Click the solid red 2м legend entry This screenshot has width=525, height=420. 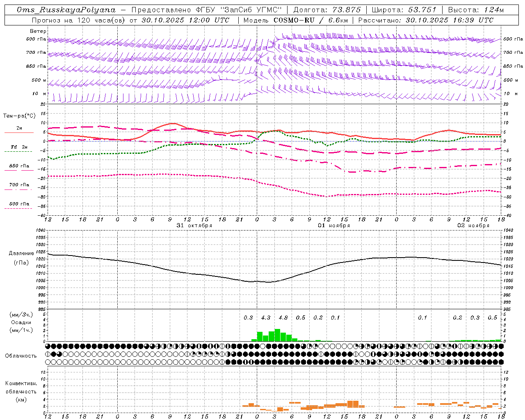click(19, 130)
